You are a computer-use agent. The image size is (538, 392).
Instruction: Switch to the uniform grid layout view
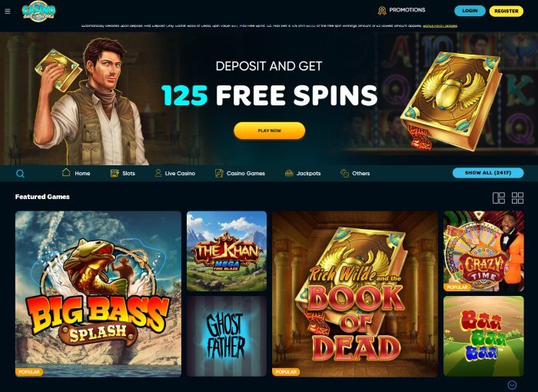pyautogui.click(x=517, y=198)
